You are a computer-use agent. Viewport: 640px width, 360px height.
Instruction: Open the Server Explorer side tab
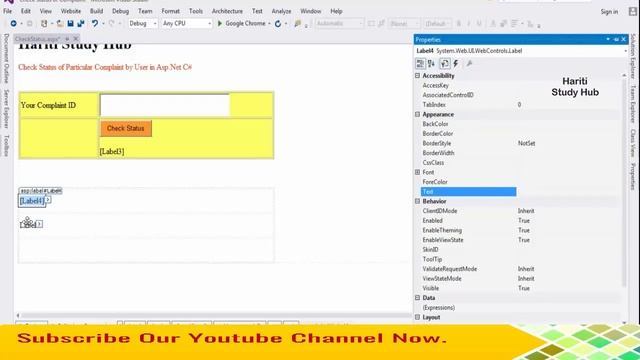coord(6,109)
